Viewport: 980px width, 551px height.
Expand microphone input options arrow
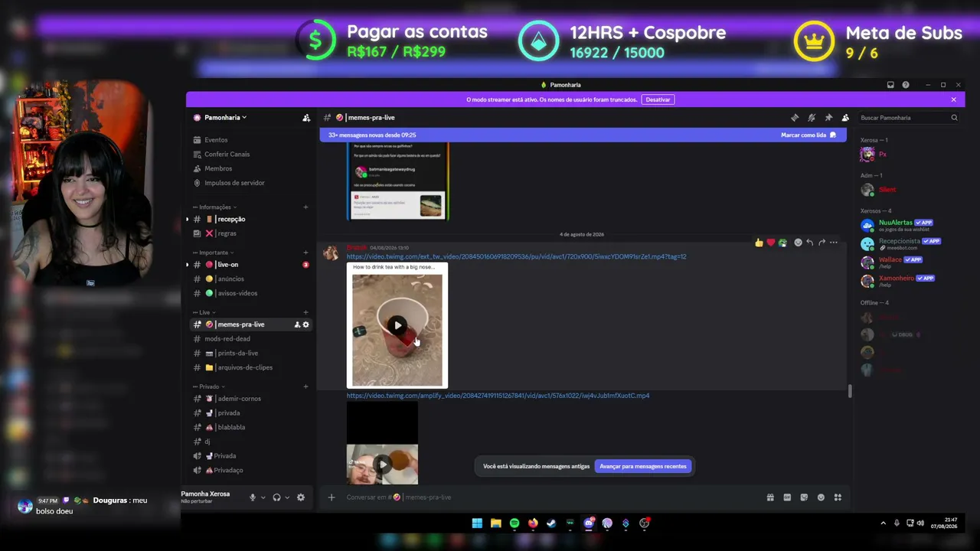(x=263, y=497)
